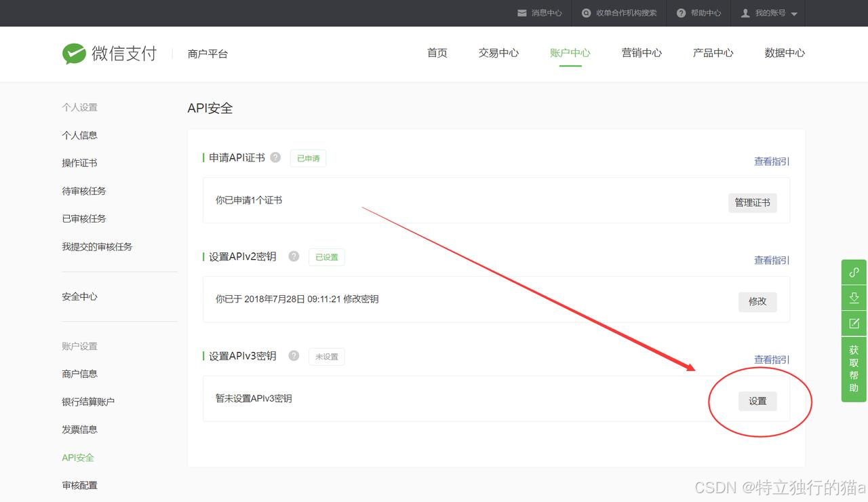Click the 商户平台 header label
The height and width of the screenshot is (502, 868).
point(208,54)
